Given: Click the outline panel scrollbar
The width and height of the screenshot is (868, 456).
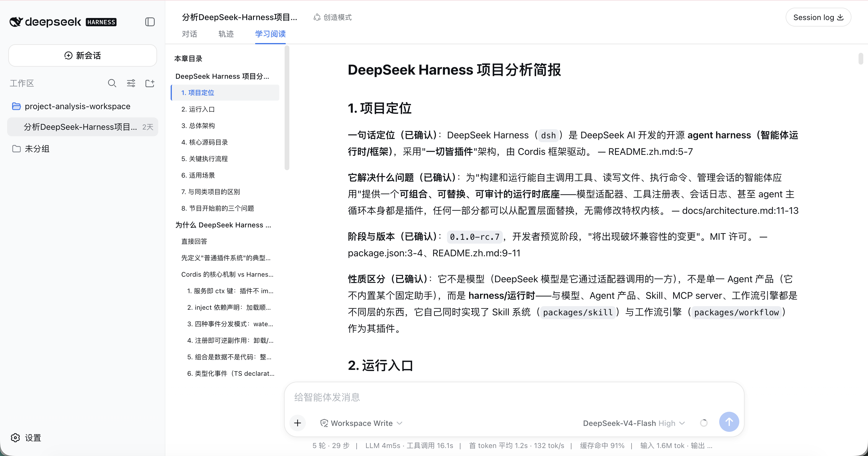Looking at the screenshot, I should click(x=287, y=108).
